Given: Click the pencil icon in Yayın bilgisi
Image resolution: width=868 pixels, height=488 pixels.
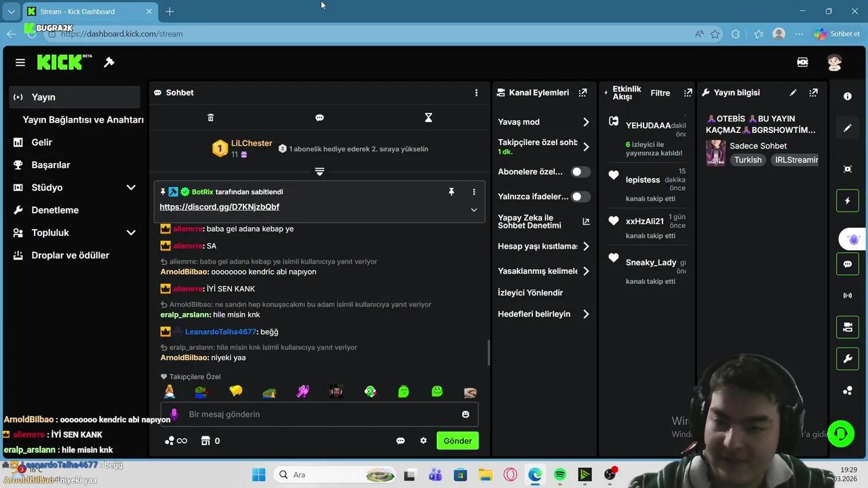Looking at the screenshot, I should [x=793, y=93].
